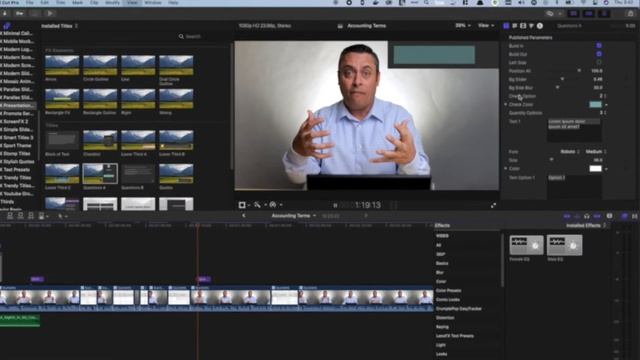
Task: Click the skimming toggle icon in timeline
Action: (x=567, y=216)
